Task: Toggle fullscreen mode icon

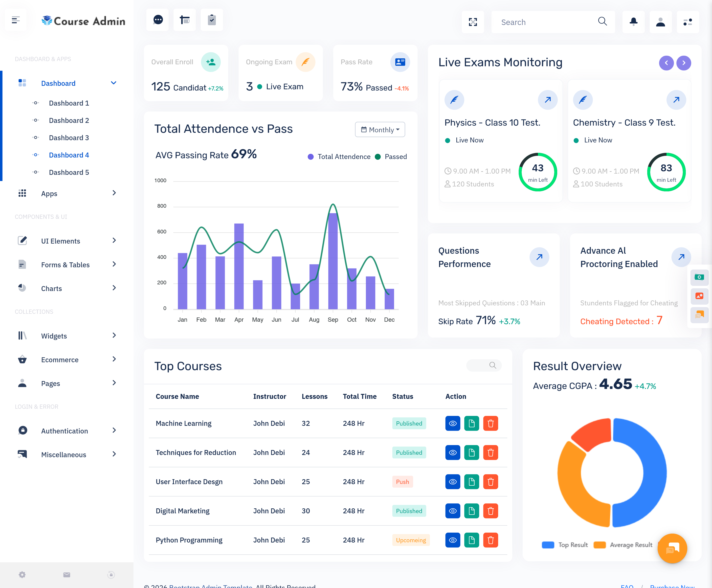Action: click(473, 22)
